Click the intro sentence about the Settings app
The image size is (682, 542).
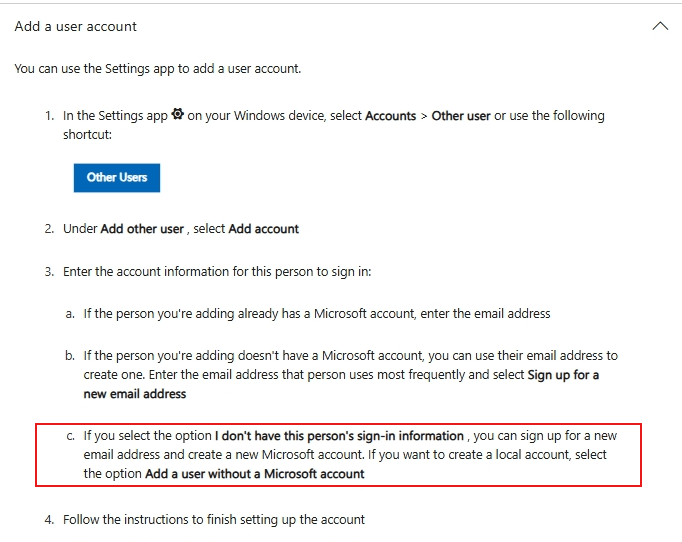click(x=157, y=69)
